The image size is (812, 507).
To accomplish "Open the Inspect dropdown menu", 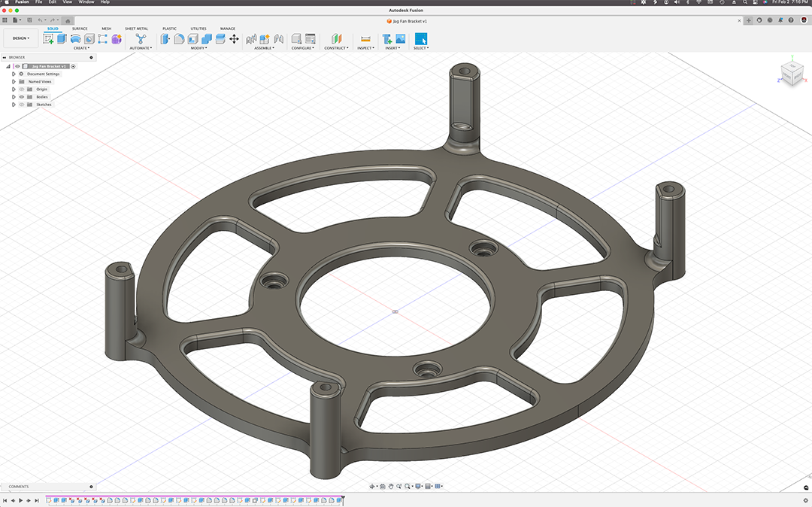I will click(x=365, y=48).
